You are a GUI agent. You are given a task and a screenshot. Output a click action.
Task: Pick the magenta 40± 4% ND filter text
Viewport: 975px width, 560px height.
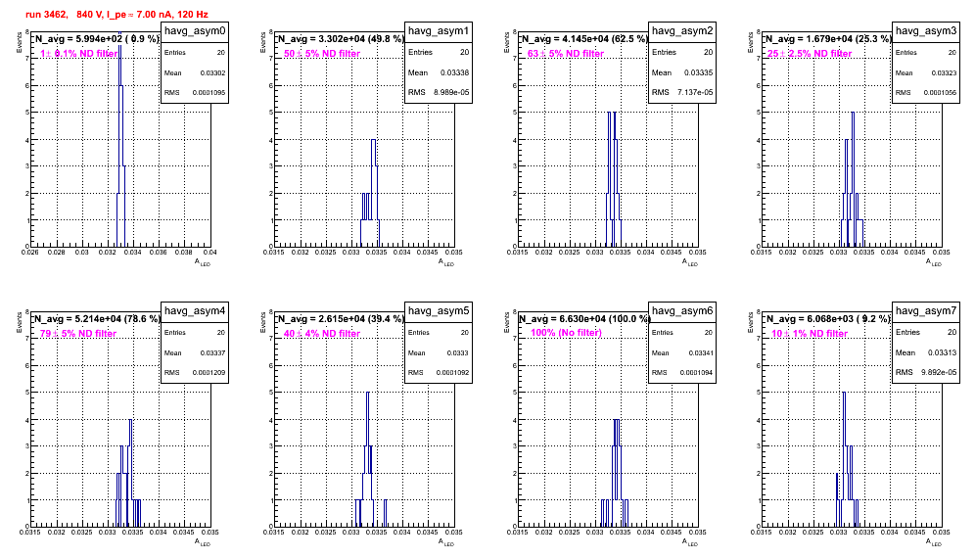pos(322,334)
